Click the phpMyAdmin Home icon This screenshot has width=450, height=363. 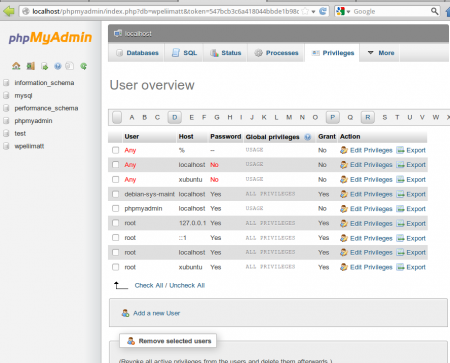[16, 66]
